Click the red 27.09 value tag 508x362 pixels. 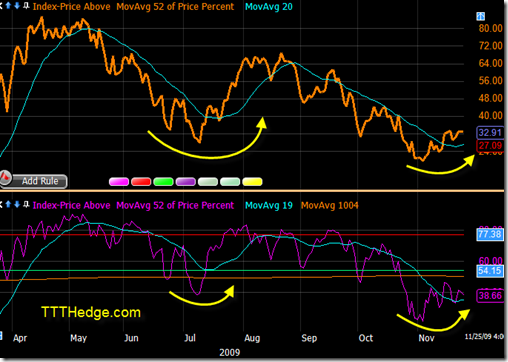coord(490,146)
